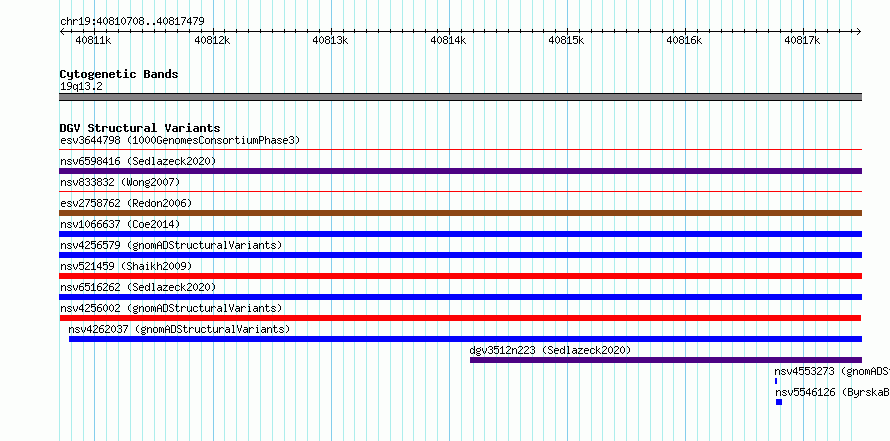Screen dimensions: 890x441
Task: Click the 40815k ruler label
Action: [566, 40]
